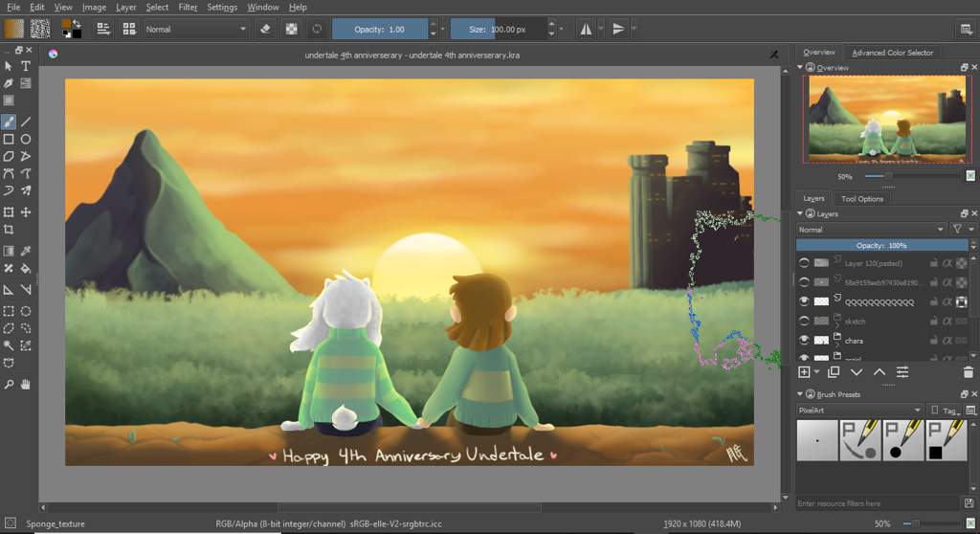Click the Overview docker thumbnail preview
The height and width of the screenshot is (534, 980).
(887, 120)
